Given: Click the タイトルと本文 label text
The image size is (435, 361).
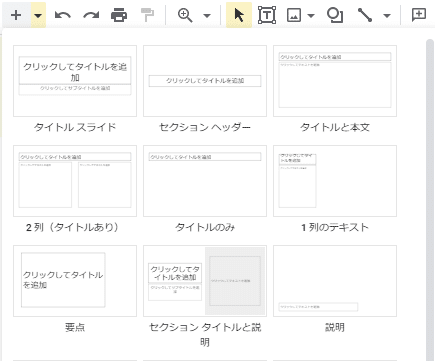Looking at the screenshot, I should pyautogui.click(x=335, y=127).
